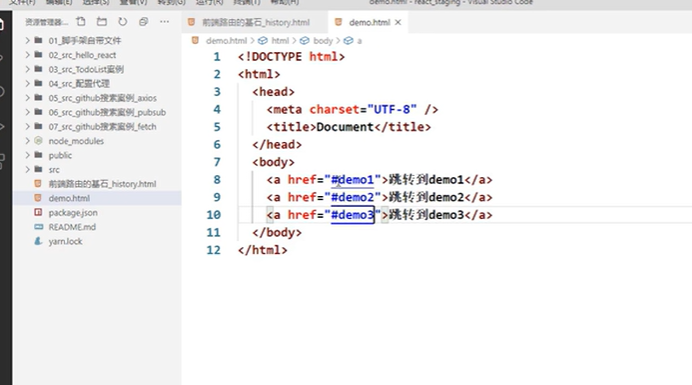
Task: Select the demo.html editor tab
Action: point(369,22)
